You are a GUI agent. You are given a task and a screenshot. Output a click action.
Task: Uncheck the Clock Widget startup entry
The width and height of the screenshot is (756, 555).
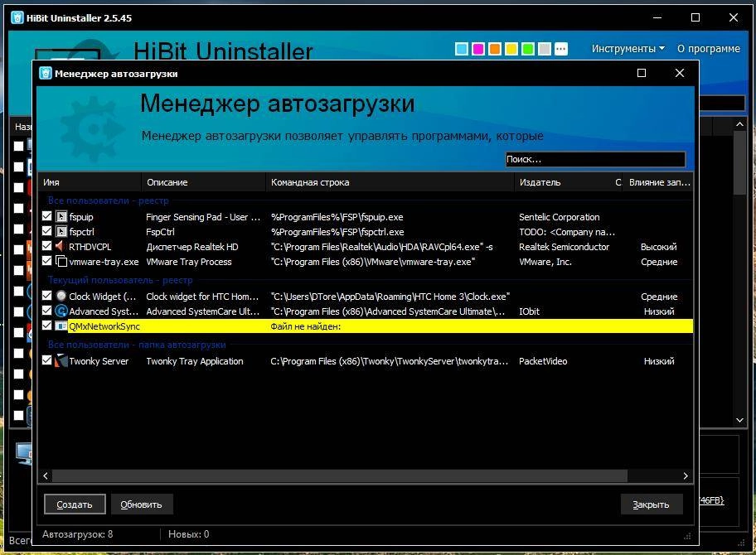coord(46,296)
